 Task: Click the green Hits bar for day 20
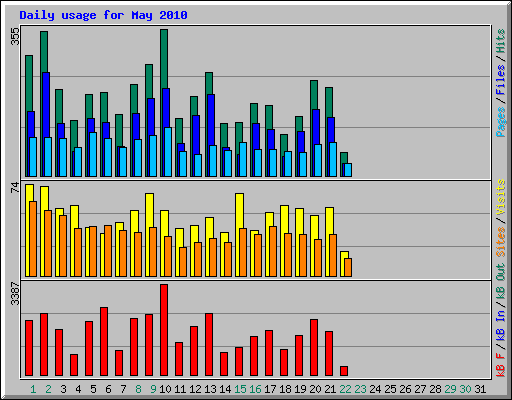pos(314,95)
